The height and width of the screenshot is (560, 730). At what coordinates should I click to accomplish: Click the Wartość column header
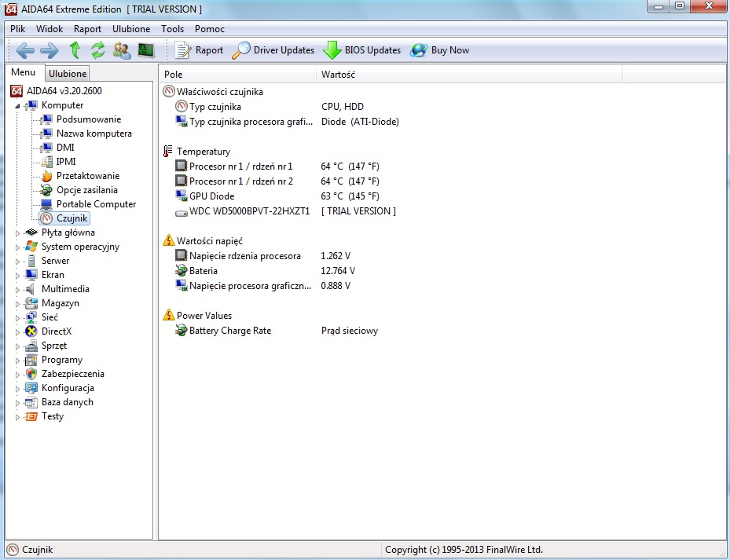point(469,75)
